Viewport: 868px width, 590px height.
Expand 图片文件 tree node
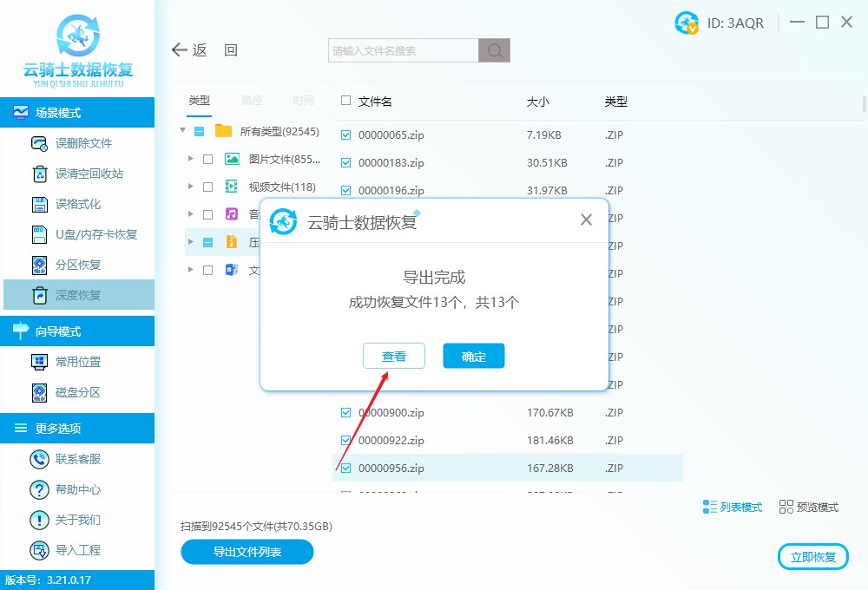[x=189, y=159]
